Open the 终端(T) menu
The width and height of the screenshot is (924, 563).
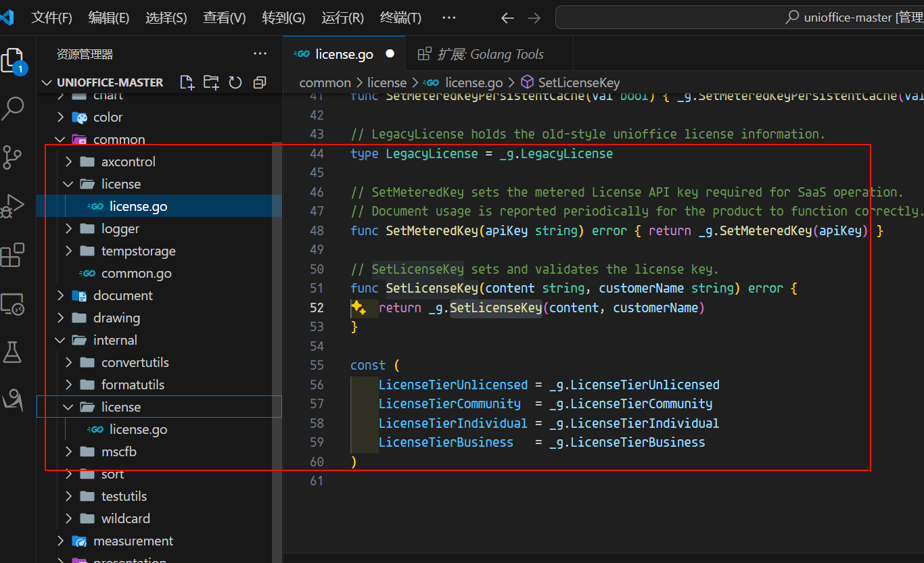[x=400, y=18]
